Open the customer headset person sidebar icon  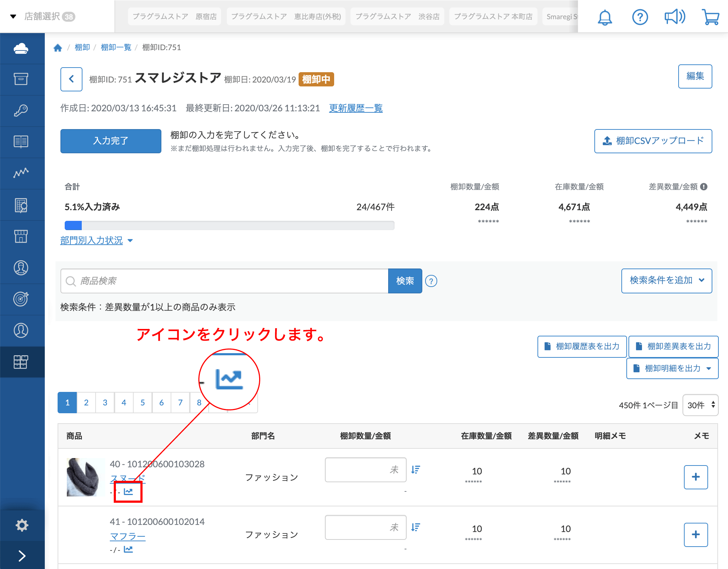pos(21,268)
